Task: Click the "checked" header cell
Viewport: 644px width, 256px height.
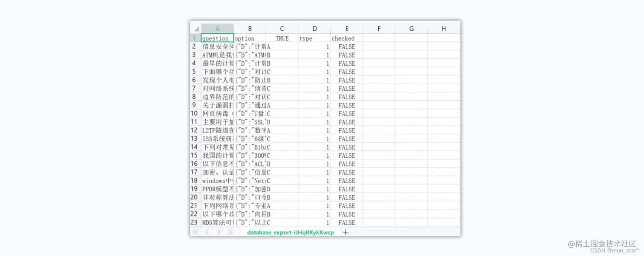Action: click(x=347, y=38)
